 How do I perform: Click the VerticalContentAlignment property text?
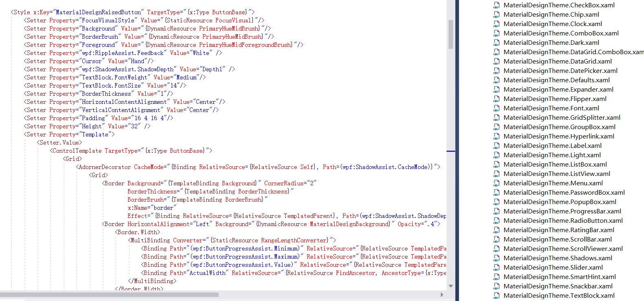tap(121, 110)
